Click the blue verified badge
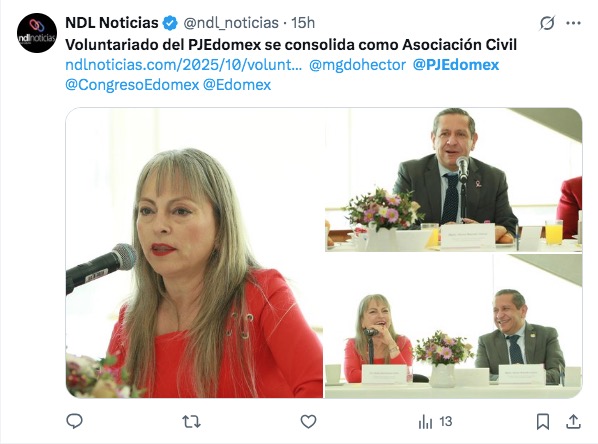 170,23
